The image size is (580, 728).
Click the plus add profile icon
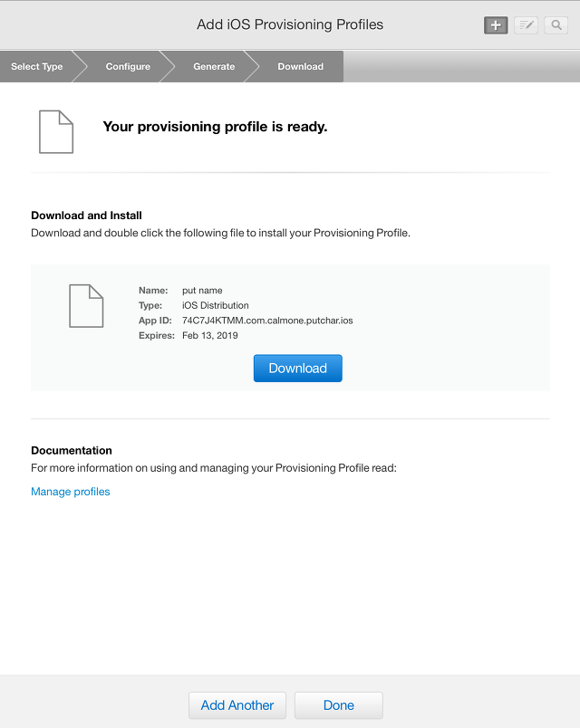496,25
